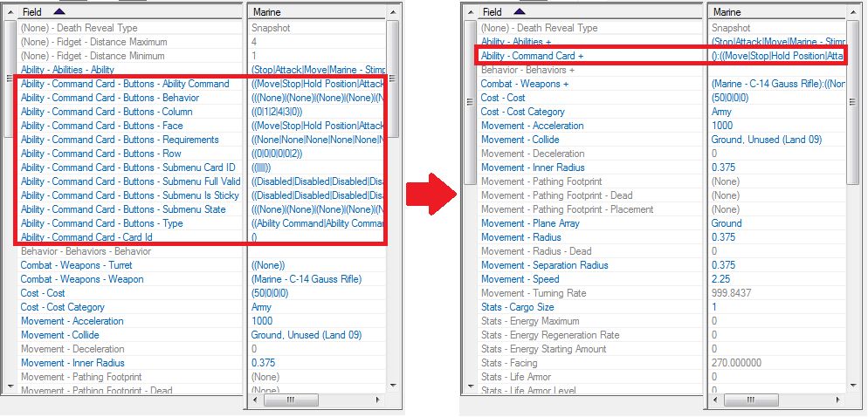Click scroll-down arrow at bottom of left Field list
This screenshot has height=417, width=868.
coord(10,386)
